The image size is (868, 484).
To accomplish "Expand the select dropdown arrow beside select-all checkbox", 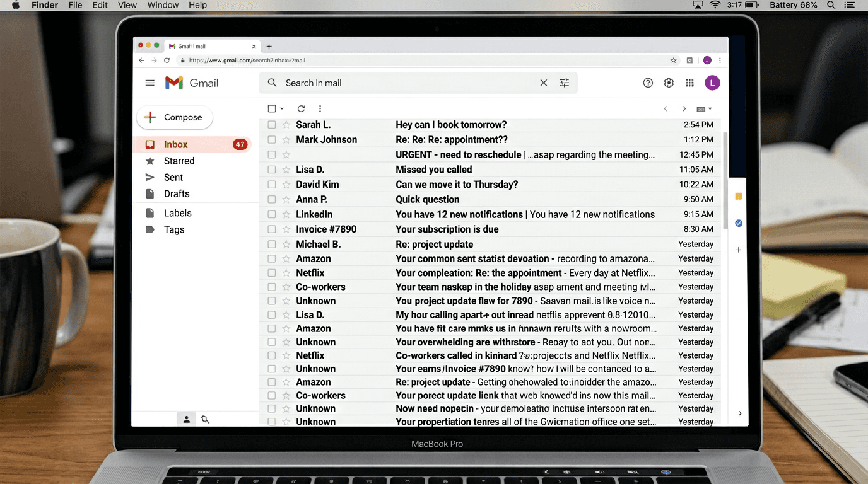I will click(281, 109).
